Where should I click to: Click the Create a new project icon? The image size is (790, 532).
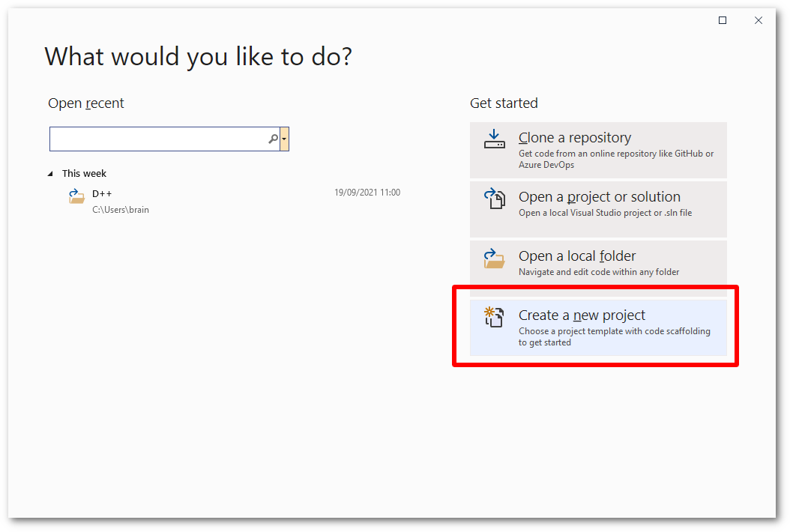click(495, 316)
